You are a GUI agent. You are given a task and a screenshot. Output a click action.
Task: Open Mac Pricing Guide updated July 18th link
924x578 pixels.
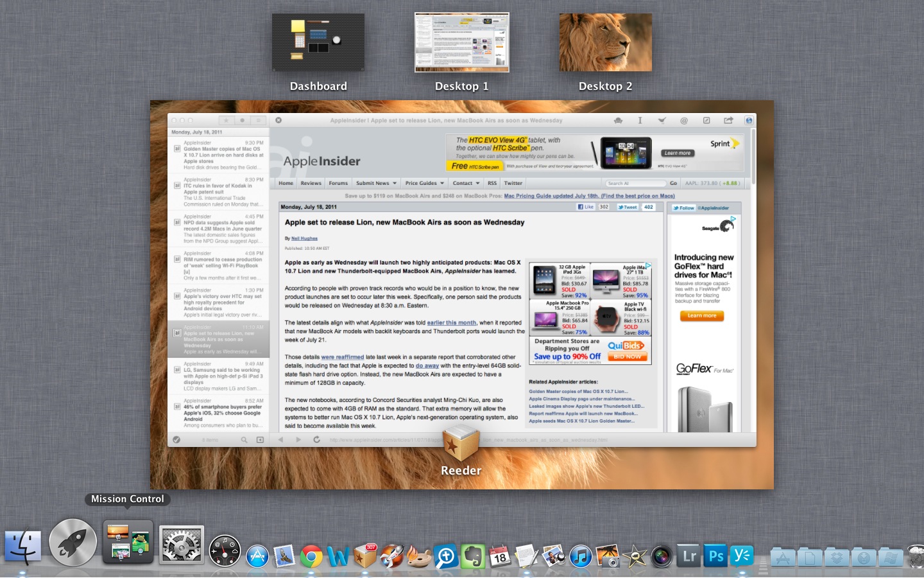coord(589,196)
